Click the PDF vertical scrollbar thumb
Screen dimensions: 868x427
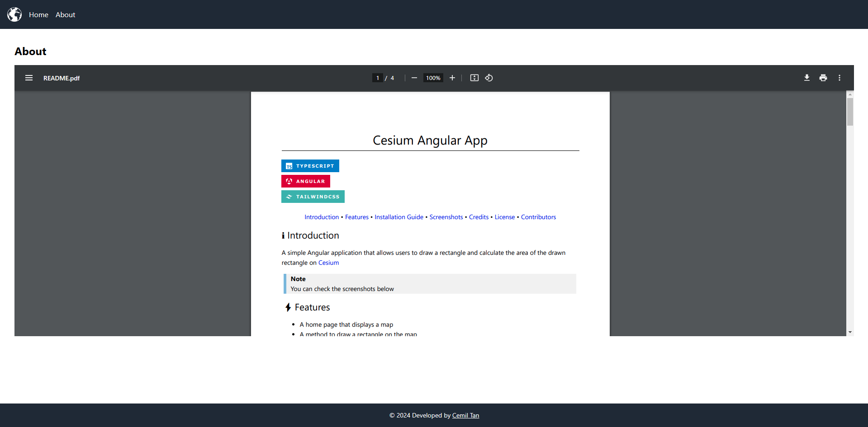850,112
